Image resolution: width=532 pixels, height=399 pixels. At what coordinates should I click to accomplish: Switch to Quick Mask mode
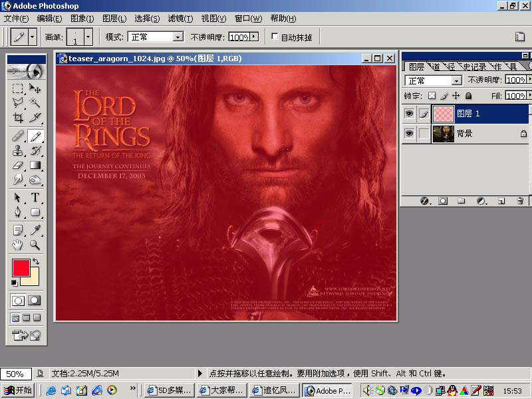(35, 301)
